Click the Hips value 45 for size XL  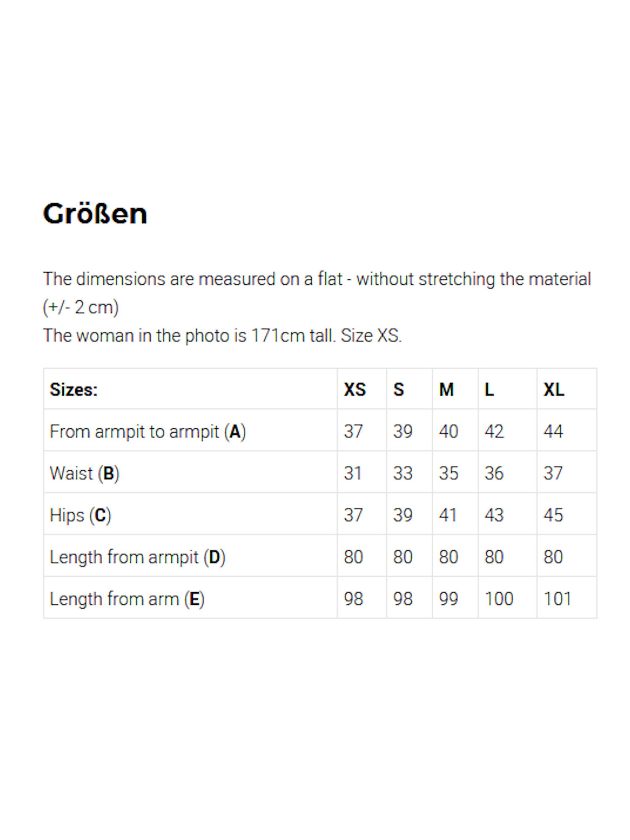point(553,515)
